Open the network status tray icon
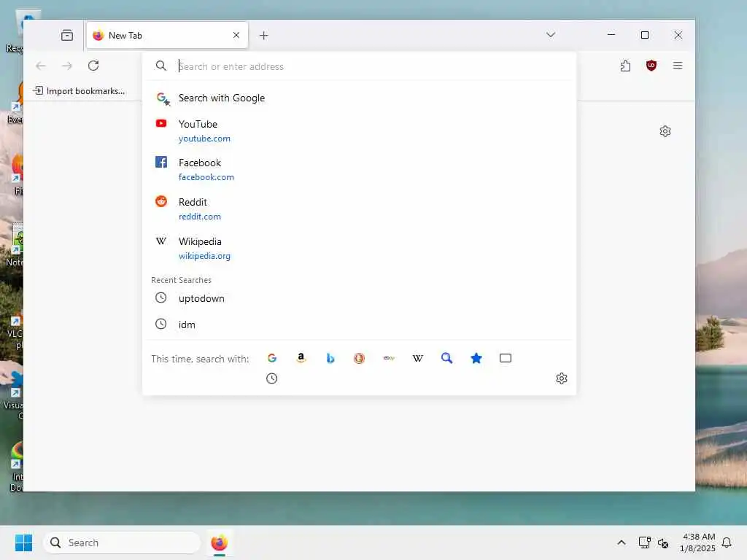This screenshot has height=560, width=747. pyautogui.click(x=645, y=542)
